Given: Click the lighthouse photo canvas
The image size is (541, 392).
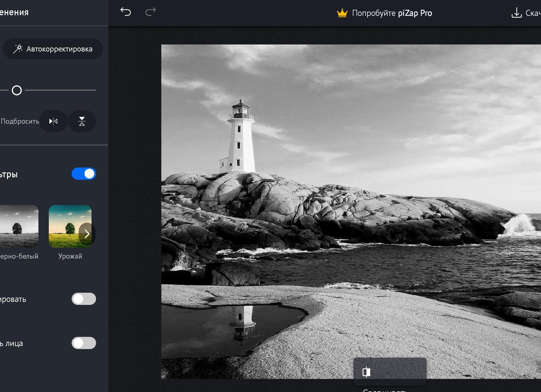Looking at the screenshot, I should point(351,211).
